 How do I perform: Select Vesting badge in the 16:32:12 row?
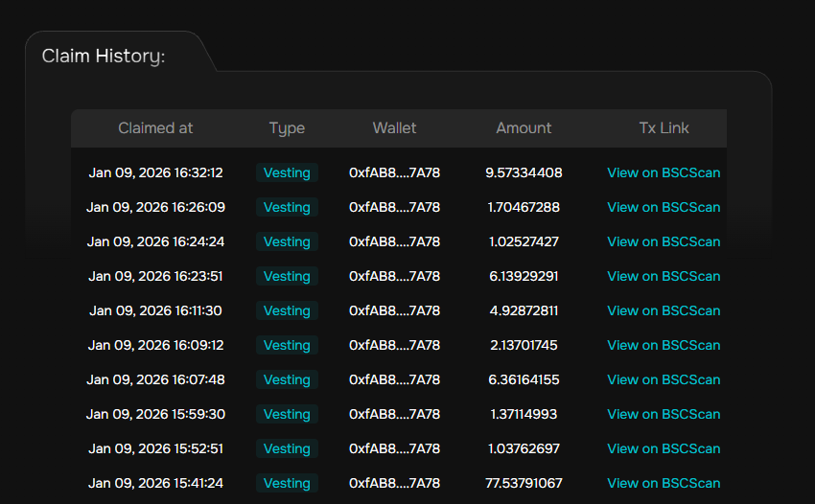click(x=287, y=173)
